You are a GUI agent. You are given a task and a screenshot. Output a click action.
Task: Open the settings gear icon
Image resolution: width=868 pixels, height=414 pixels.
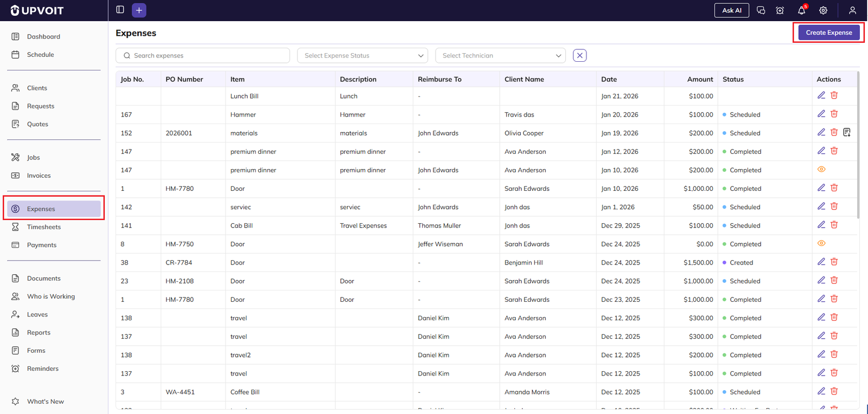[823, 10]
